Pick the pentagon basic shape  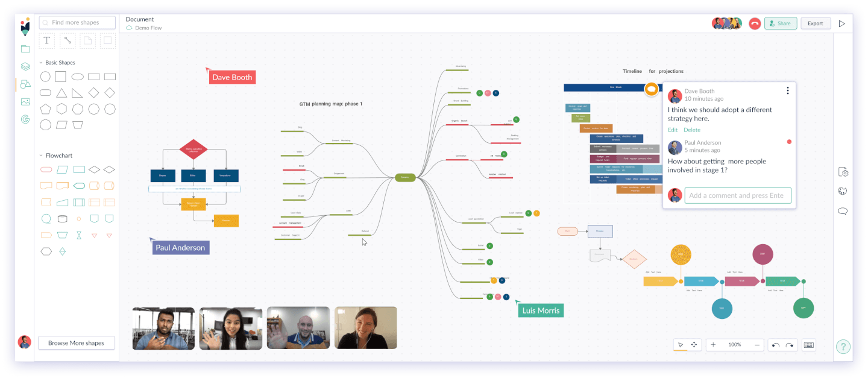45,109
